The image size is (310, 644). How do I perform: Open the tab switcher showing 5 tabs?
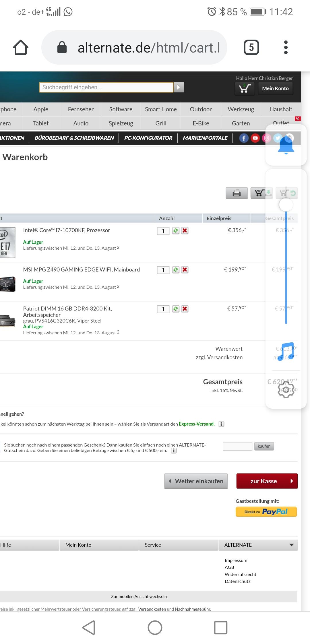click(251, 47)
